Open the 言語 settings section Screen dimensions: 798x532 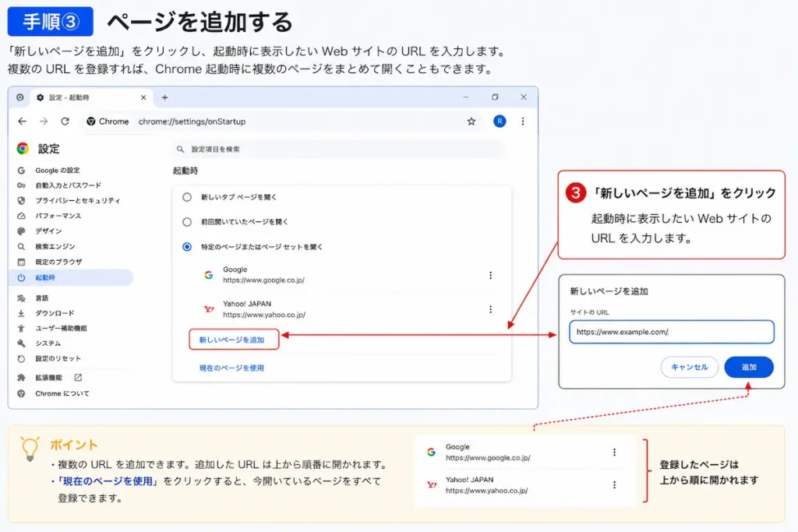point(42,298)
